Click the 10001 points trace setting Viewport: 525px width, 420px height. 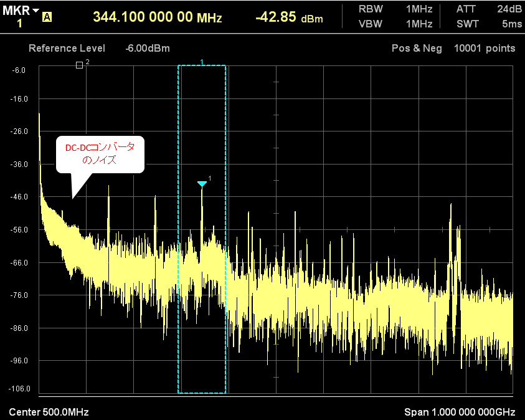click(x=485, y=48)
